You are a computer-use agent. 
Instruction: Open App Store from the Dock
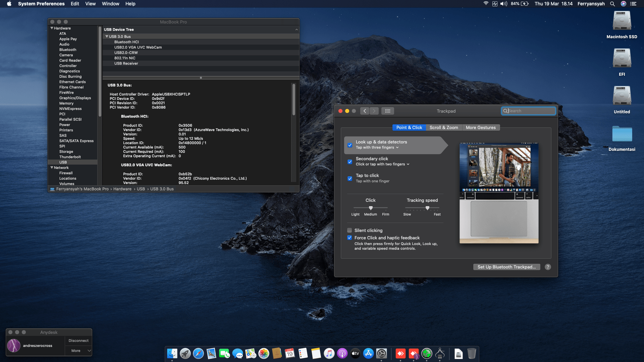coord(368,354)
